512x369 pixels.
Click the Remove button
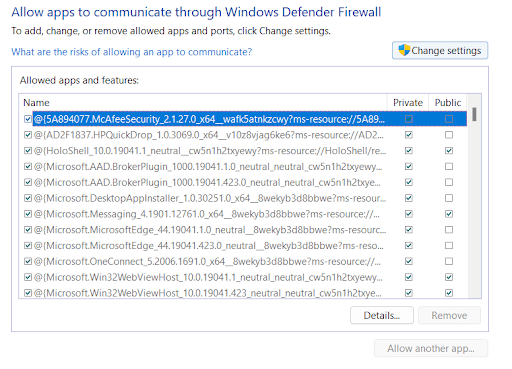449,315
